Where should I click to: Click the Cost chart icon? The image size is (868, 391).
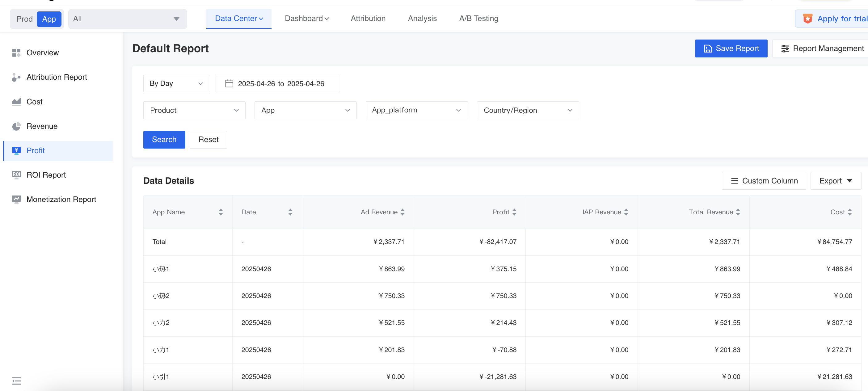point(16,102)
